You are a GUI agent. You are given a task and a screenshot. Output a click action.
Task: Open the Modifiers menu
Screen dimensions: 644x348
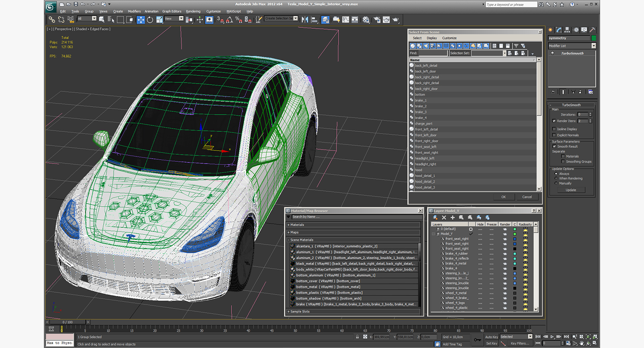(x=134, y=11)
